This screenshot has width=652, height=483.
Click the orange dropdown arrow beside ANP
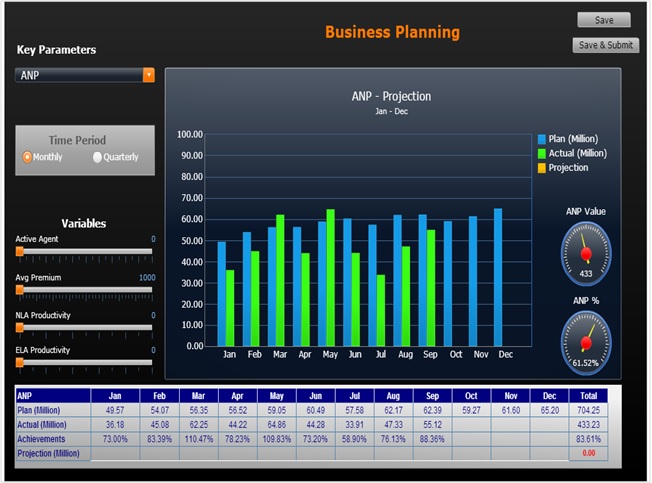pyautogui.click(x=149, y=75)
